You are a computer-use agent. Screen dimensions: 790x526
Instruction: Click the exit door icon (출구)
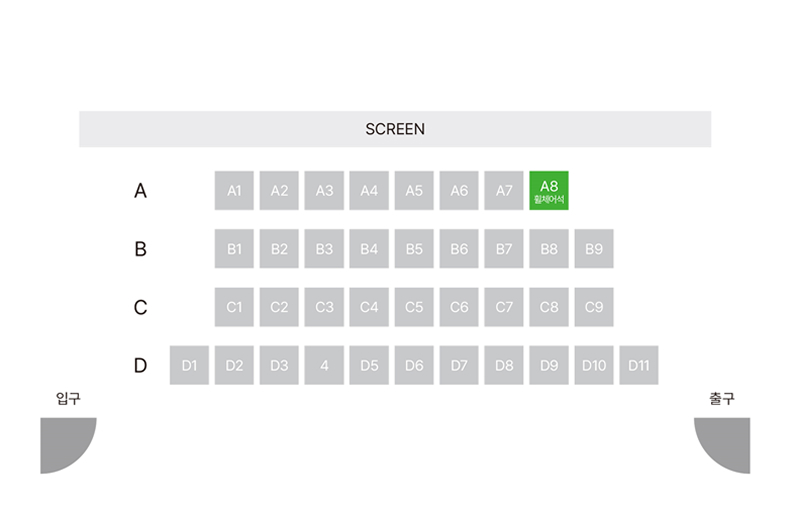724,443
